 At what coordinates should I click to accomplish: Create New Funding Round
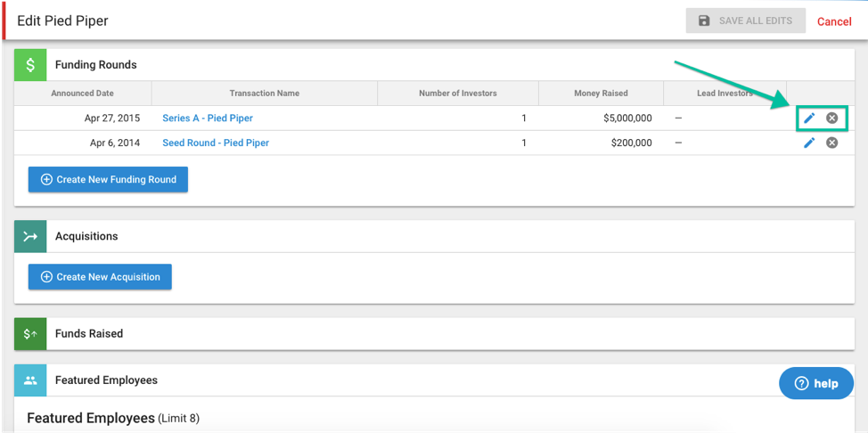(x=108, y=179)
